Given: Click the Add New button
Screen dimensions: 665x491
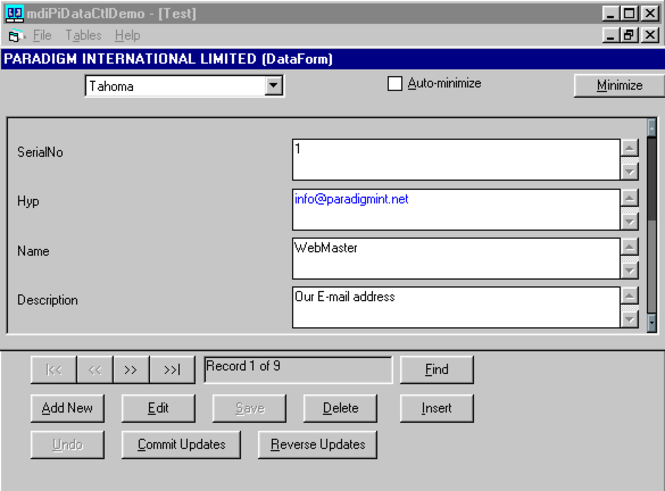Looking at the screenshot, I should 67,408.
